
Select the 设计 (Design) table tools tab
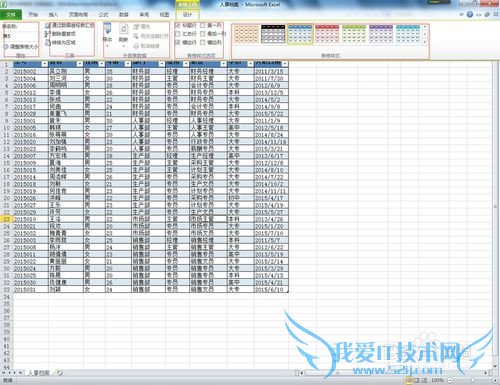pyautogui.click(x=188, y=15)
